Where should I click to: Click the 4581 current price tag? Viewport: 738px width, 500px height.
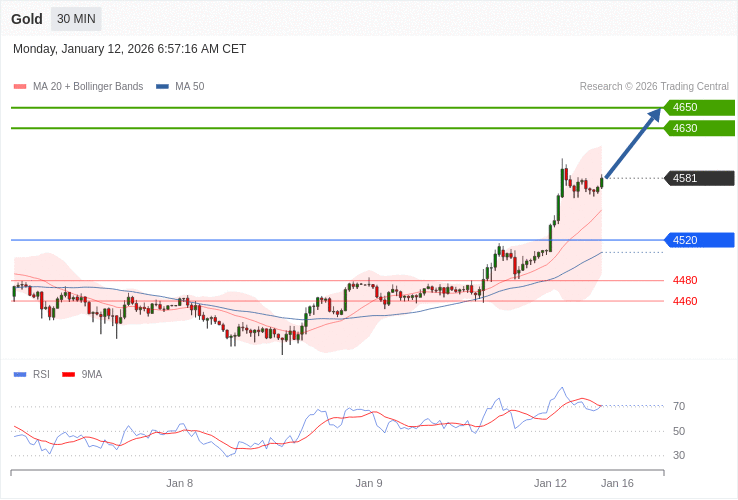pos(699,178)
